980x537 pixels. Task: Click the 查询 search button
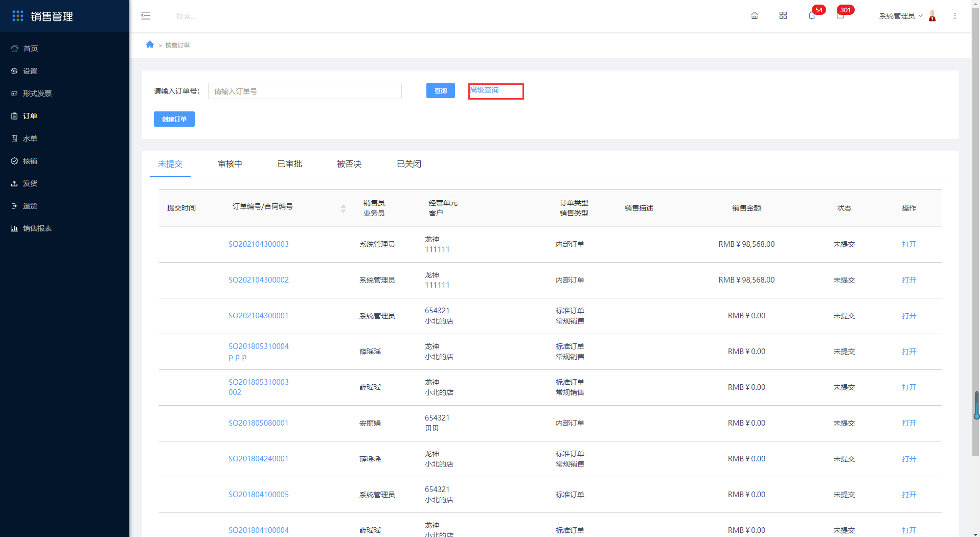coord(441,90)
